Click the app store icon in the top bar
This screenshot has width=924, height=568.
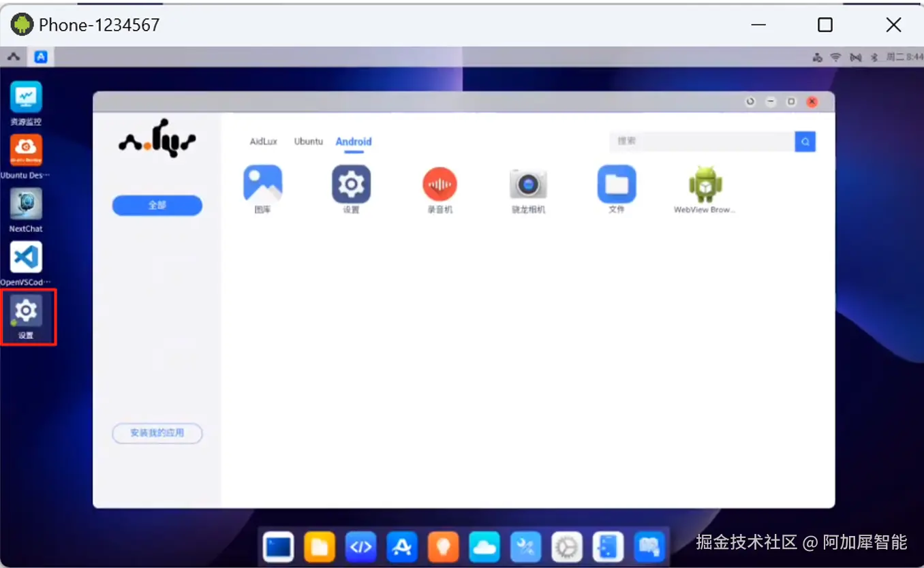tap(41, 57)
